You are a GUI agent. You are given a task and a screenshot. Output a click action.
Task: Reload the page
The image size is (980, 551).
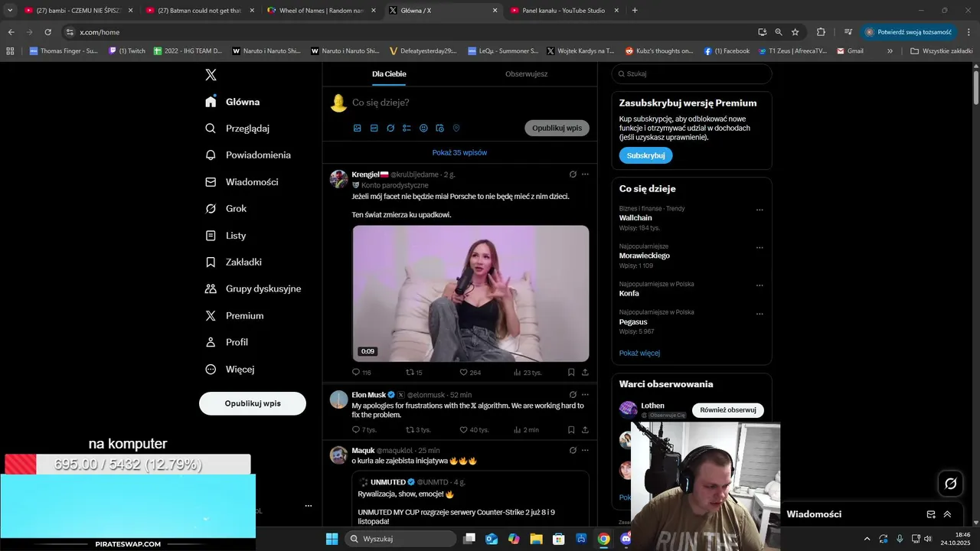(x=47, y=32)
